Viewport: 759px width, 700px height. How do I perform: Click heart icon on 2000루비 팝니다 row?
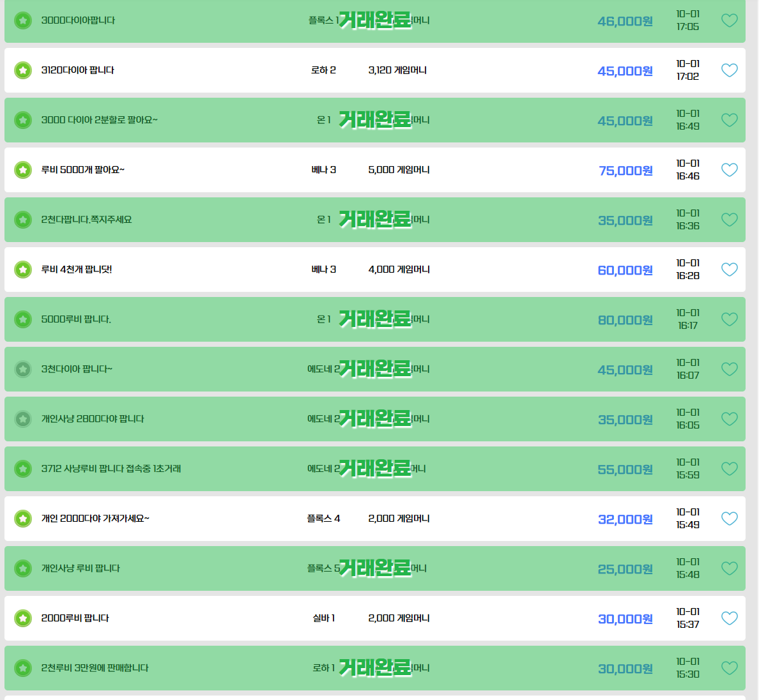point(729,618)
